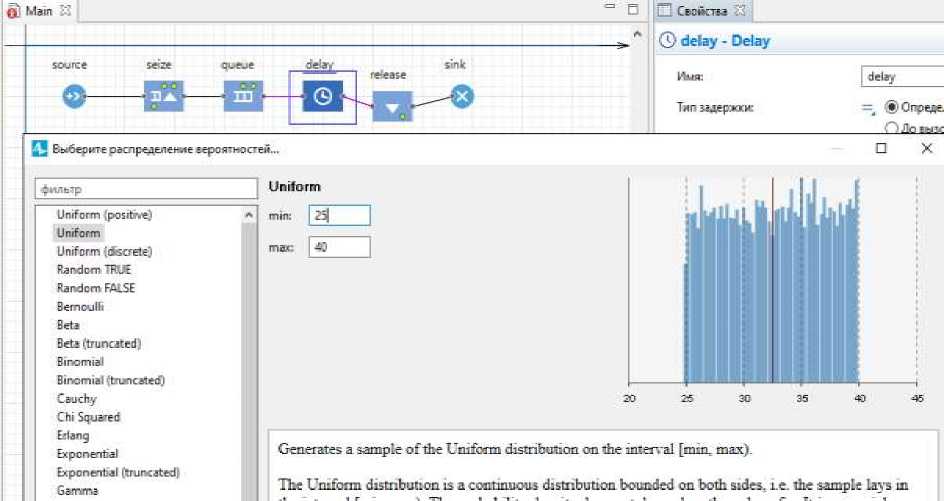This screenshot has width=944, height=501.
Task: Choose Gamma distribution
Action: click(x=77, y=491)
